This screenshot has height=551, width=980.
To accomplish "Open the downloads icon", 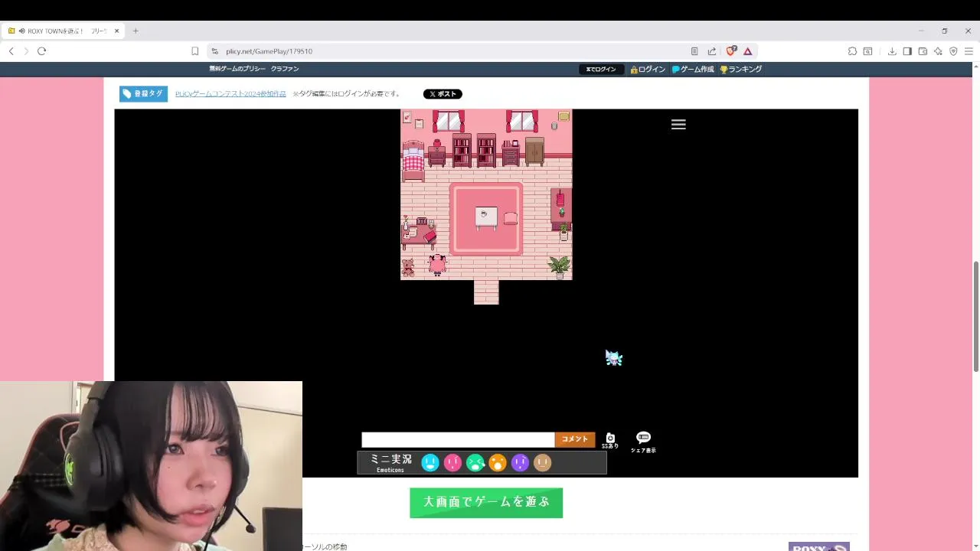I will click(x=892, y=51).
